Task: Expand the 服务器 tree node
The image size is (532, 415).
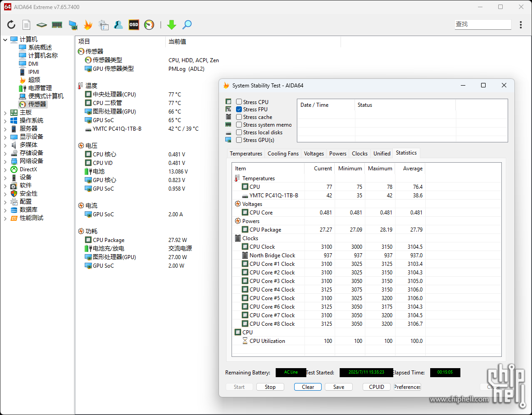Action: click(x=5, y=128)
